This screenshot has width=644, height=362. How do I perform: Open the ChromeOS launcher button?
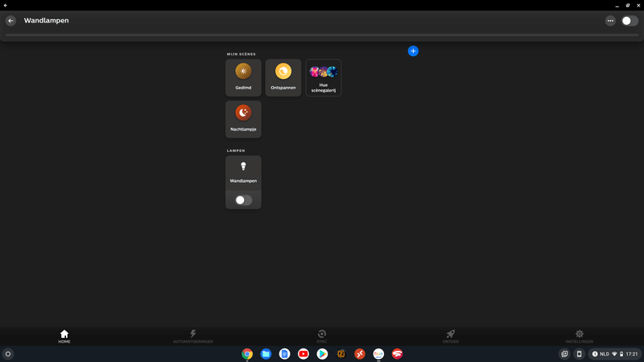[8, 354]
